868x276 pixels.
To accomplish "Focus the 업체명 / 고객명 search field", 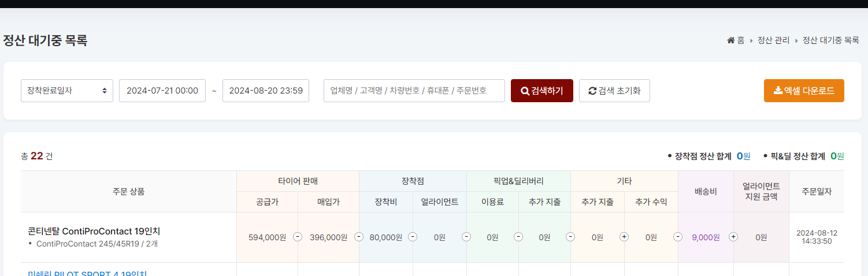I will (414, 91).
